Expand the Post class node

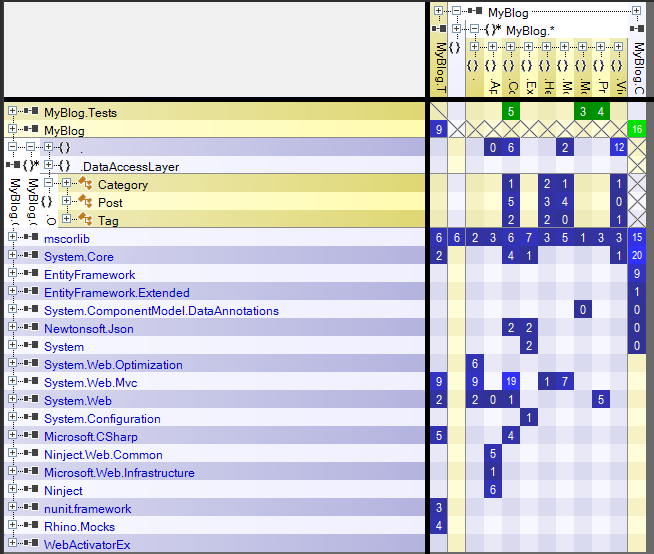pyautogui.click(x=66, y=201)
